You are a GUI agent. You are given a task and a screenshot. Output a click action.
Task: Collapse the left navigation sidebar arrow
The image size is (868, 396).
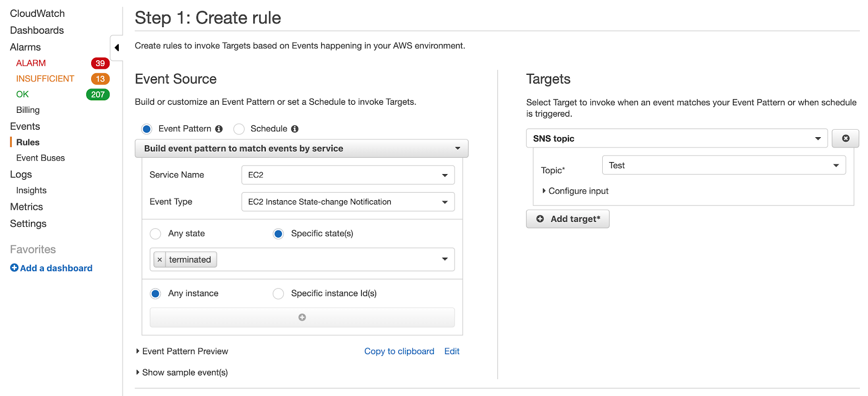[x=117, y=48]
